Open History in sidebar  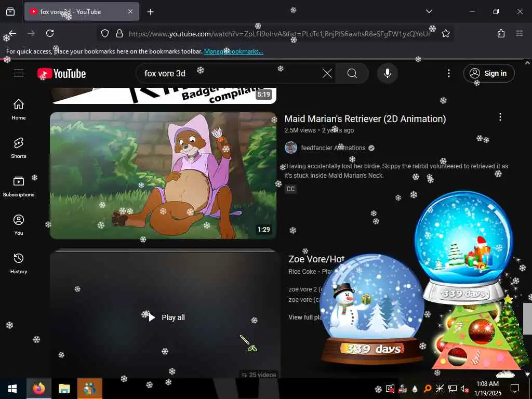[19, 263]
